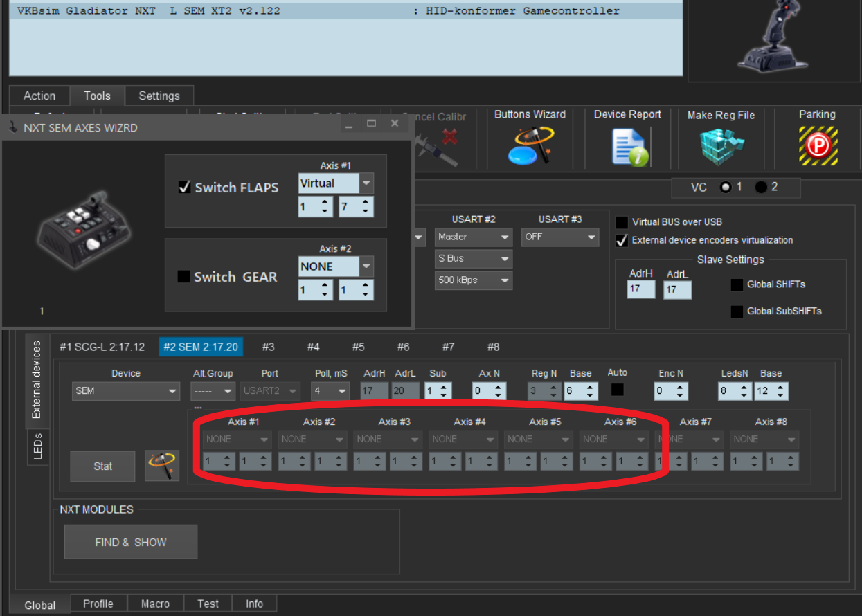Screen dimensions: 862x616
Task: Toggle the Auto checkbox
Action: point(617,390)
